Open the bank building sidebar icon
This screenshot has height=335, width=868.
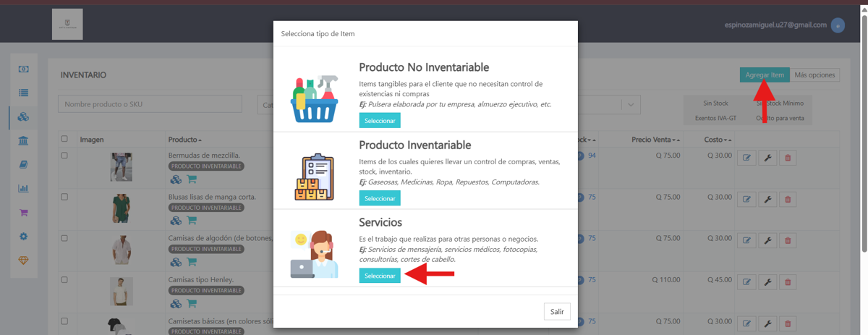point(24,140)
